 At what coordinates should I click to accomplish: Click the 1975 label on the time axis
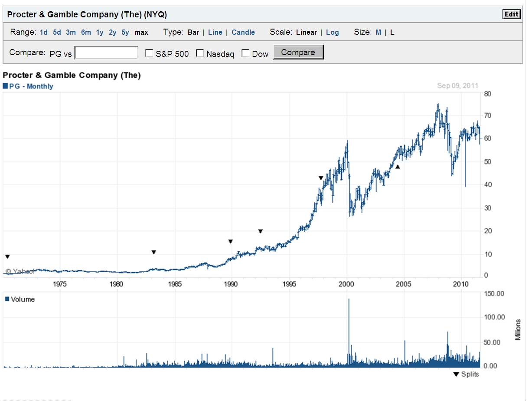point(60,284)
